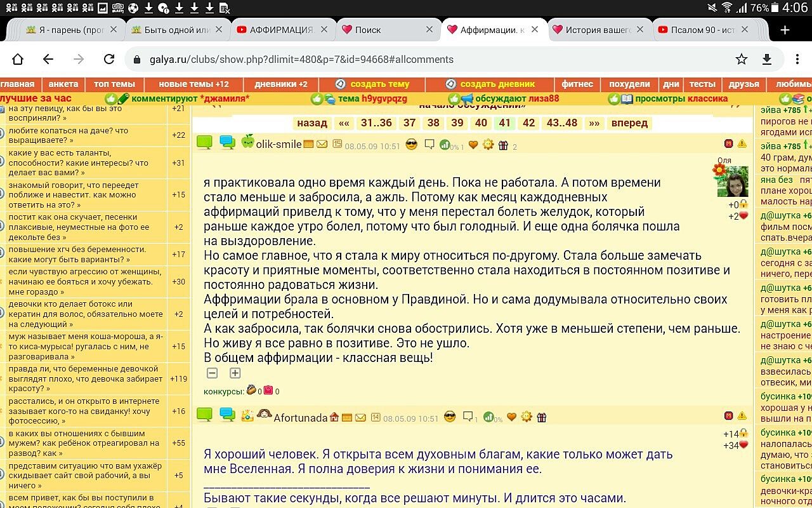
Task: Click blue quote bubbles icon on olik-smile's comment
Action: pyautogui.click(x=227, y=142)
